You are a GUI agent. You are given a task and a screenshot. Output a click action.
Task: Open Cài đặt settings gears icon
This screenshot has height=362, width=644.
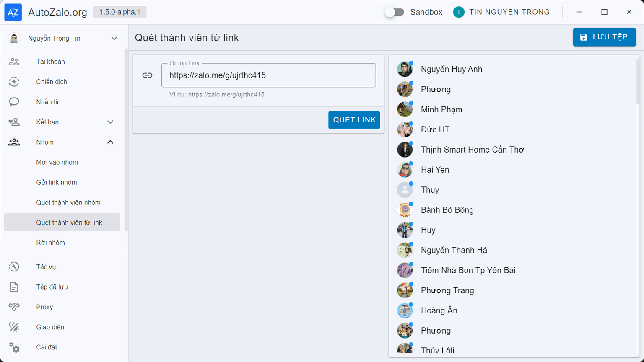14,347
